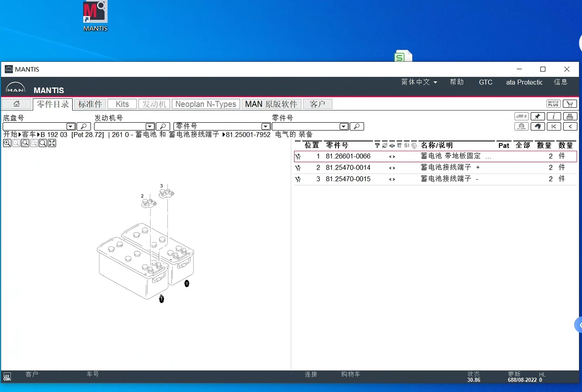This screenshot has height=392, width=582.
Task: Open the MANTIS PLUS button
Action: (553, 104)
